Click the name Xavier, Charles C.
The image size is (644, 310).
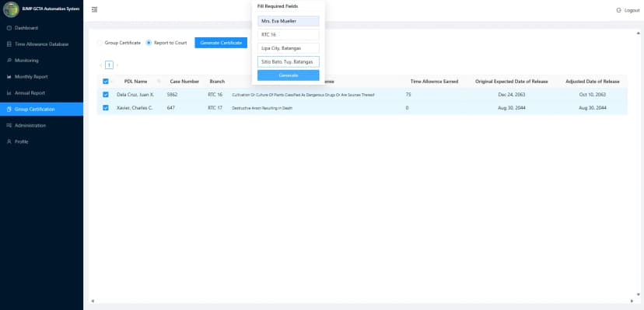(x=135, y=108)
